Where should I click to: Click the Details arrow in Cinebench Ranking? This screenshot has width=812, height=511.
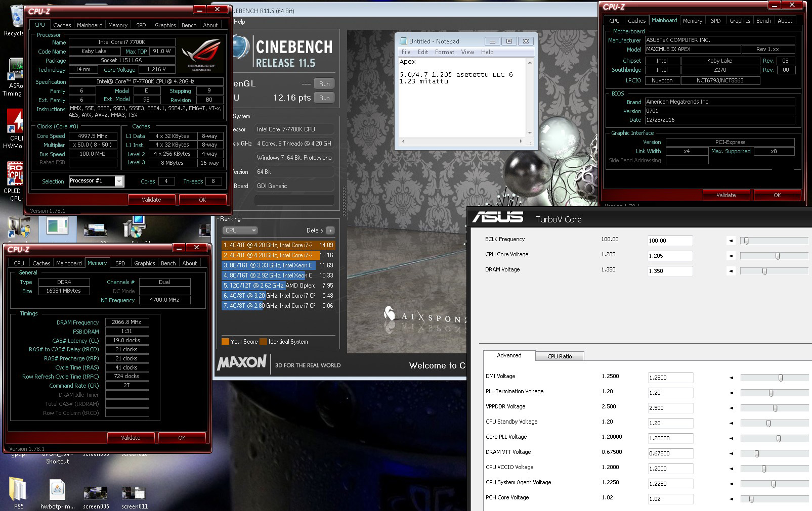tap(330, 230)
